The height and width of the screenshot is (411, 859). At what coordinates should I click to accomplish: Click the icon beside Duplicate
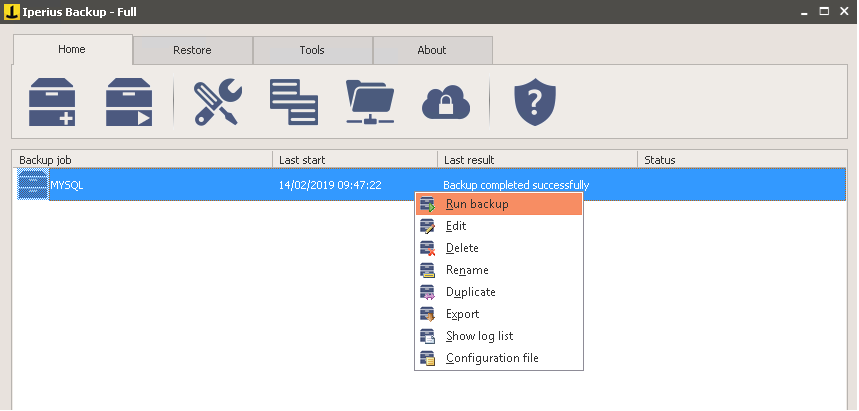pos(427,292)
